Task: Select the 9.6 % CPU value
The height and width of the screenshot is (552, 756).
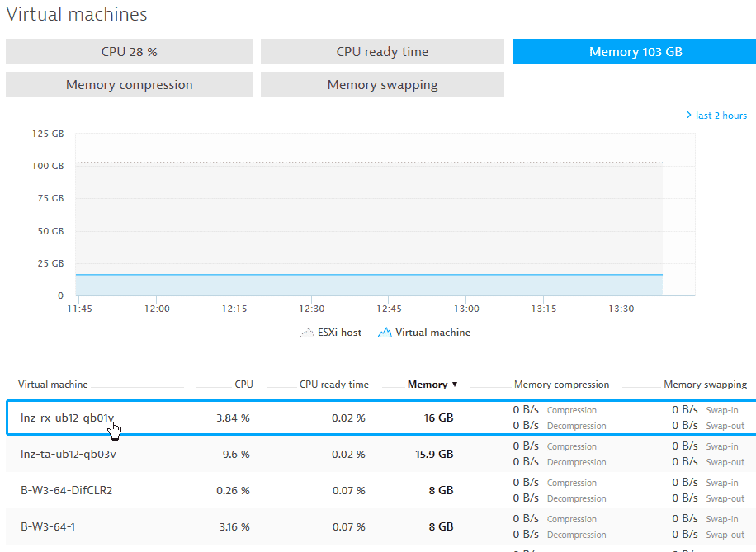Action: coord(236,454)
